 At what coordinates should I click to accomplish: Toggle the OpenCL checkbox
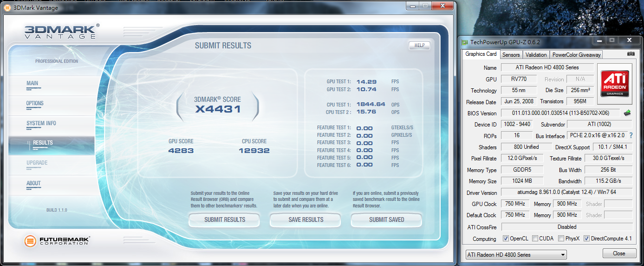[x=506, y=239]
